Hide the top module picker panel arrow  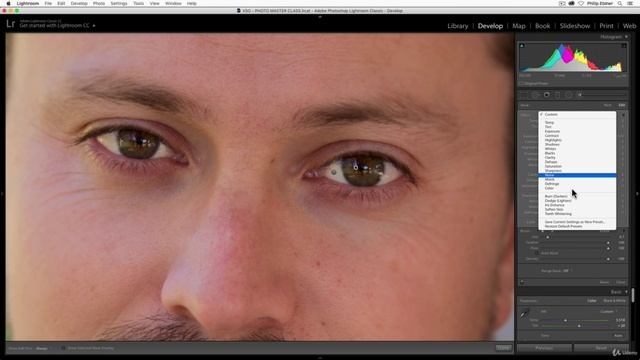320,17
